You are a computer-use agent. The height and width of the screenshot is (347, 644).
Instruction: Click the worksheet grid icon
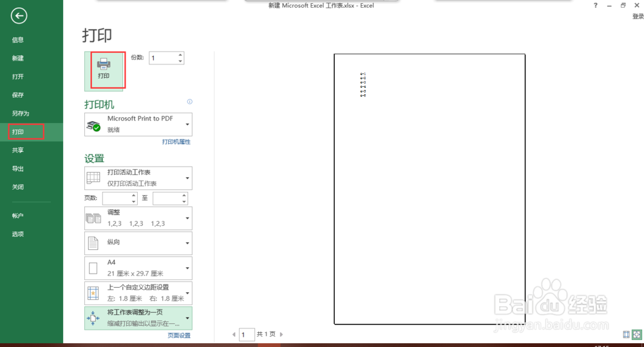coord(93,178)
